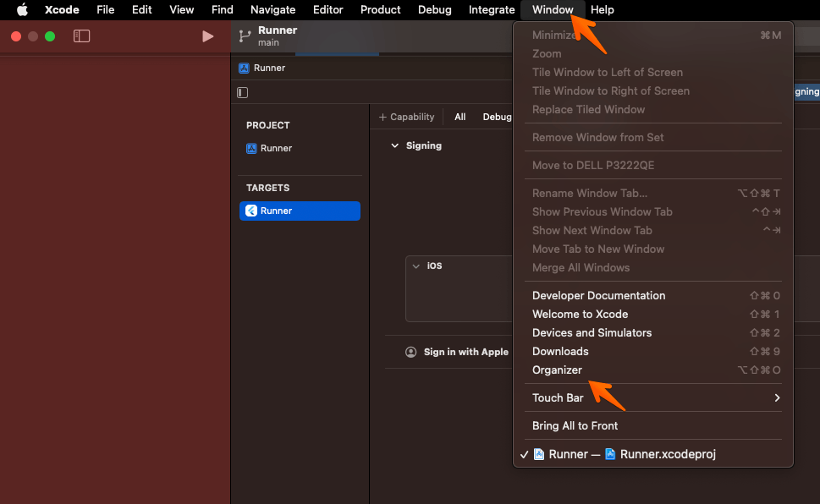Open the Editor menu
This screenshot has width=820, height=504.
point(327,9)
